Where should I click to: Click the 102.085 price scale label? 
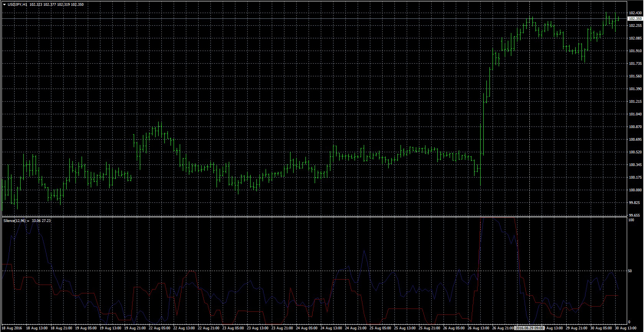click(635, 38)
